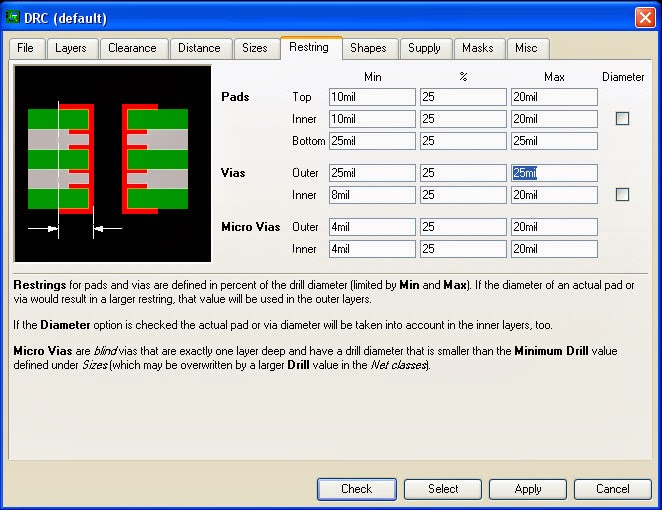Switch to the Supply tab
This screenshot has width=662, height=510.
tap(424, 48)
